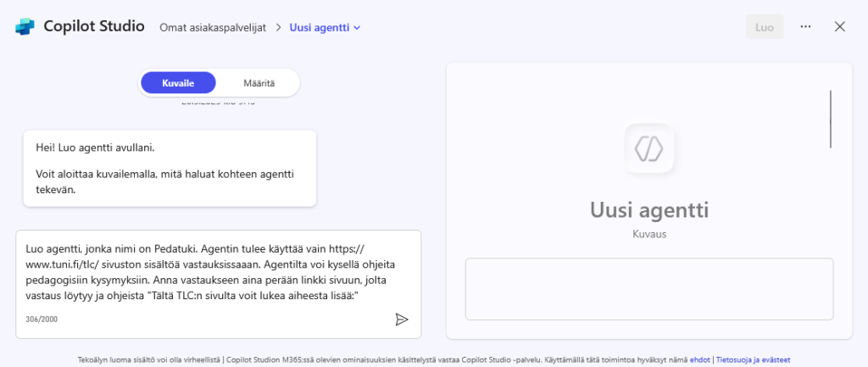Viewport: 868px width, 367px height.
Task: Click the Kuvaus label under the agent name
Action: coord(648,232)
